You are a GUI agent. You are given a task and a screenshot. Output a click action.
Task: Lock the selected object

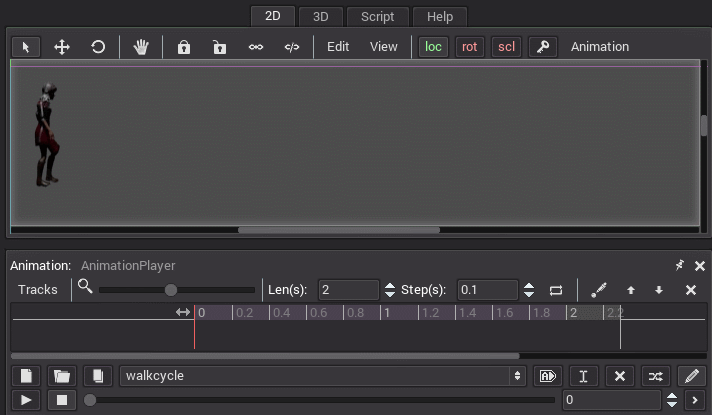coord(183,47)
